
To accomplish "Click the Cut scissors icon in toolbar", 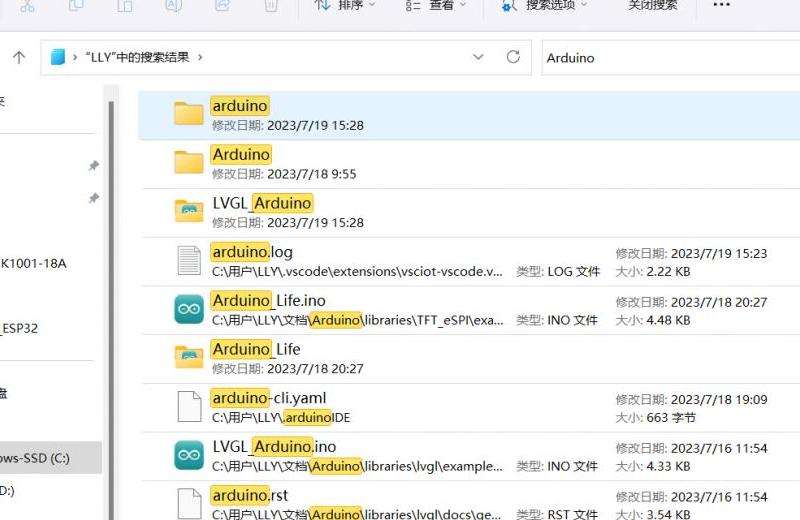I will (x=28, y=6).
